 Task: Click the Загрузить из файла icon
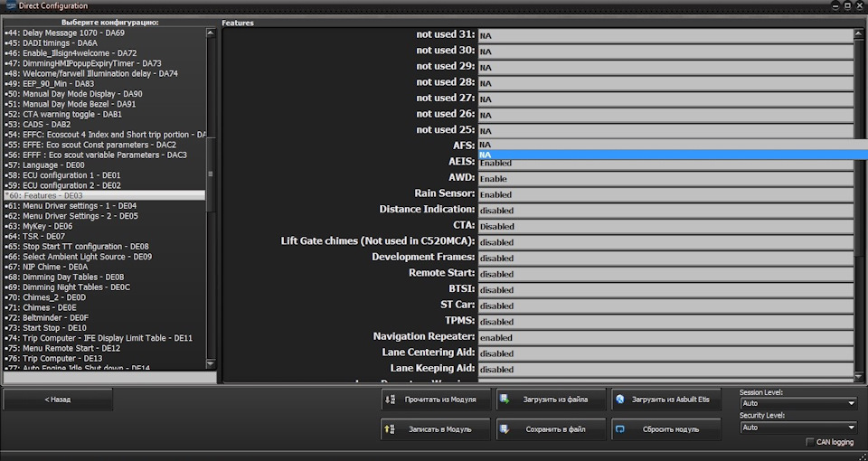click(505, 399)
